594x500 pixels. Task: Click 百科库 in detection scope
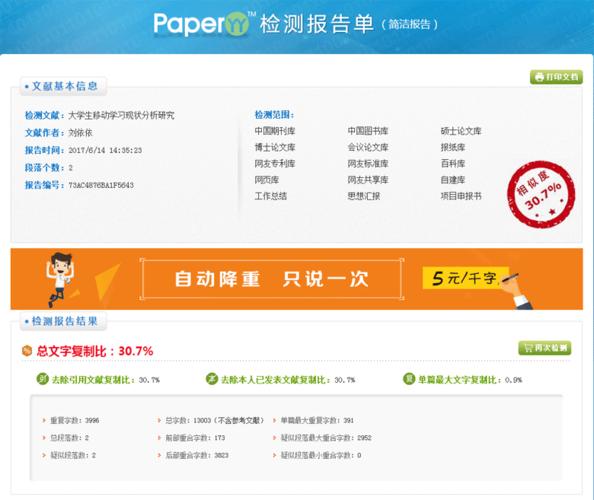coord(453,164)
